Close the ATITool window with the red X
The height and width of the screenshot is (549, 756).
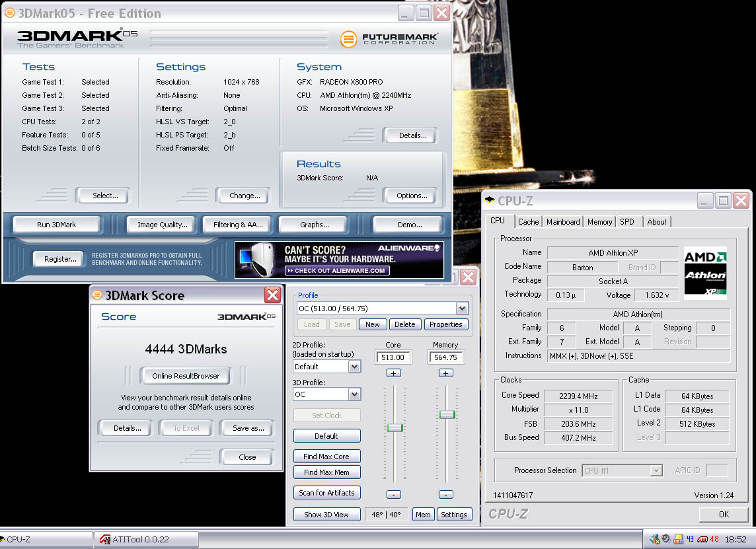468,277
